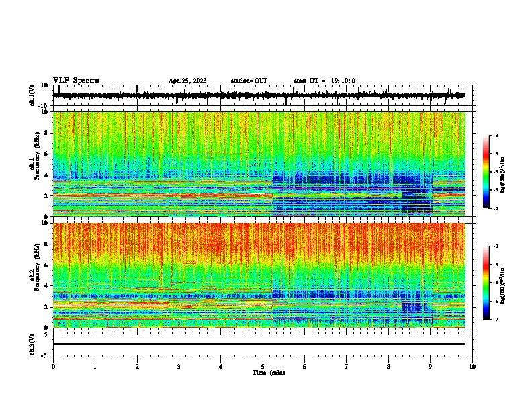Click the -3 tick on ch.1 colorbar
The width and height of the screenshot is (532, 411).
tap(496, 135)
